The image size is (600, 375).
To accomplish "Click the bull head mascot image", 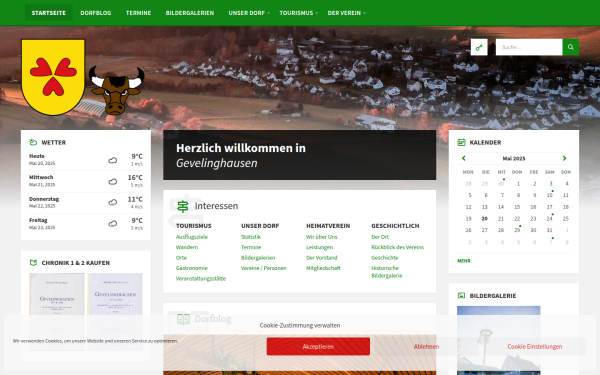I will click(x=116, y=90).
